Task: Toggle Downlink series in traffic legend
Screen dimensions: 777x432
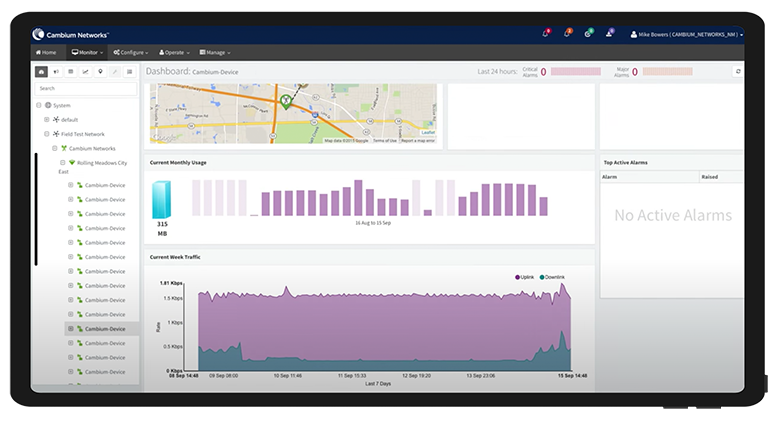Action: tap(552, 277)
